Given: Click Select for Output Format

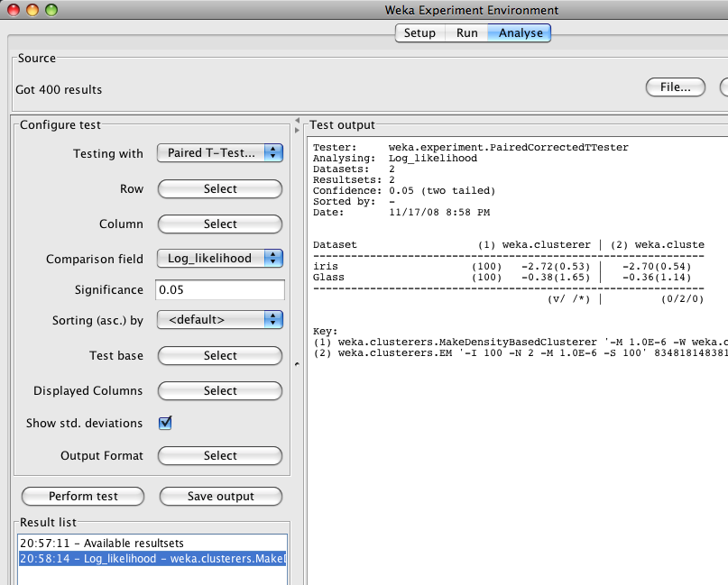Looking at the screenshot, I should (219, 455).
